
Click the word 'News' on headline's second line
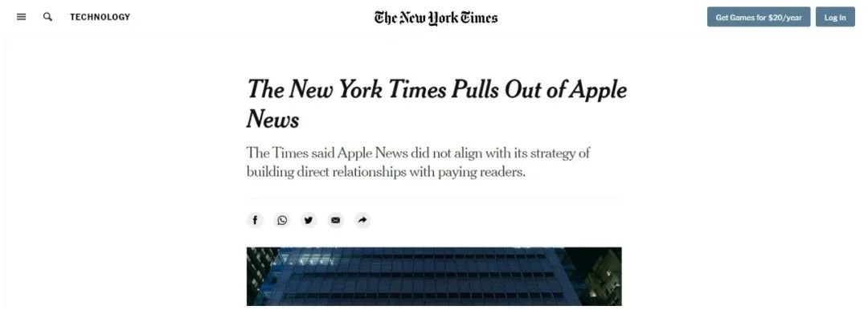273,119
